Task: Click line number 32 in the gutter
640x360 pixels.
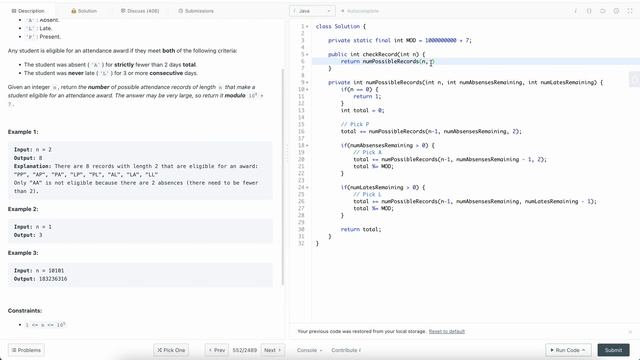Action: point(301,243)
